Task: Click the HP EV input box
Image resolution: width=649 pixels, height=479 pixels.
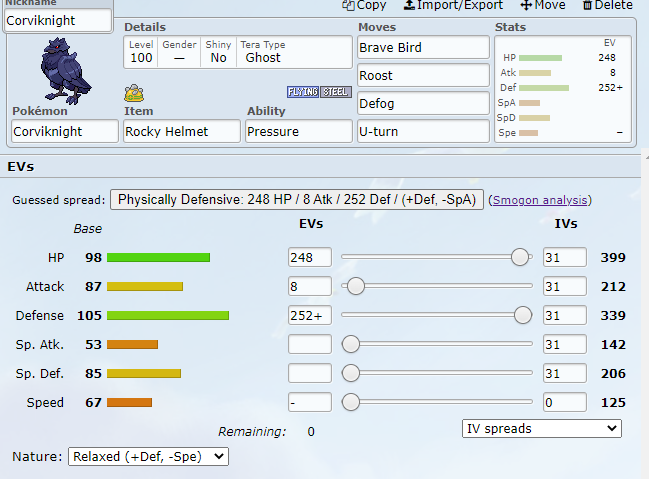Action: [x=310, y=257]
